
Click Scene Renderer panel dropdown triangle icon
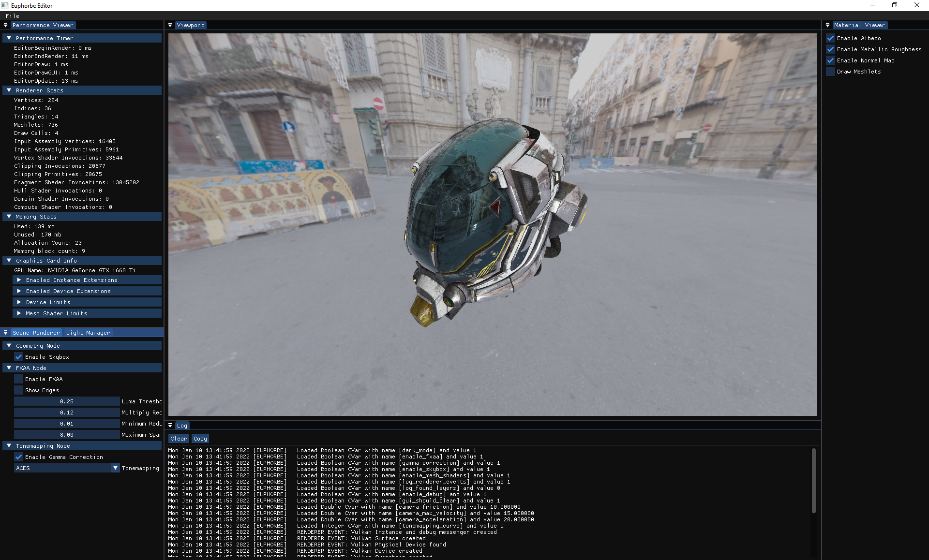click(5, 333)
